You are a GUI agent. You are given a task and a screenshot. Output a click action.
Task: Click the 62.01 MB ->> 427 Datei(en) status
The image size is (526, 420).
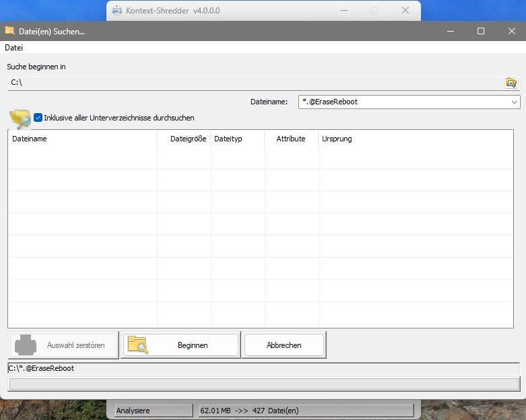click(x=306, y=411)
